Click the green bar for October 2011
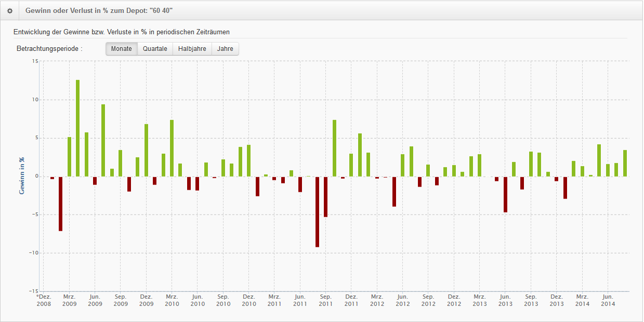 pyautogui.click(x=334, y=148)
